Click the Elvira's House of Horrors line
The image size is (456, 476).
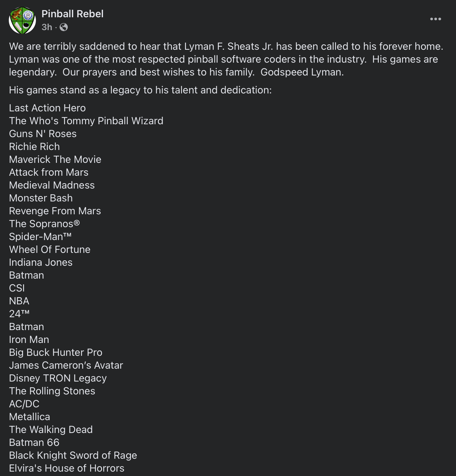(66, 468)
